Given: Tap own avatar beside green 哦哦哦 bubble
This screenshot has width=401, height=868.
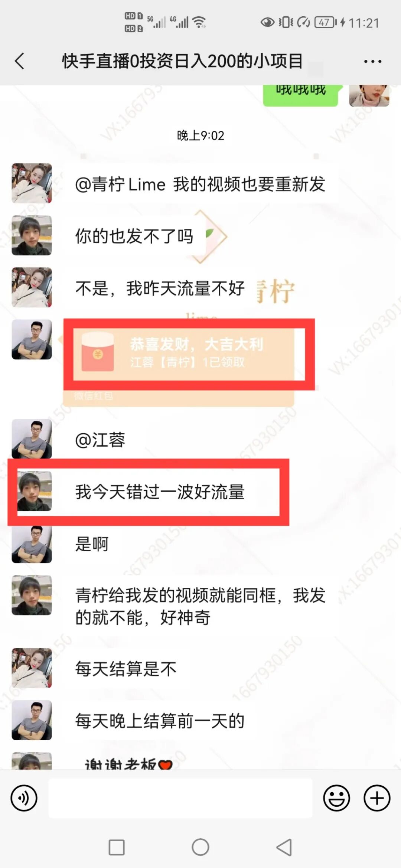Looking at the screenshot, I should pyautogui.click(x=369, y=95).
